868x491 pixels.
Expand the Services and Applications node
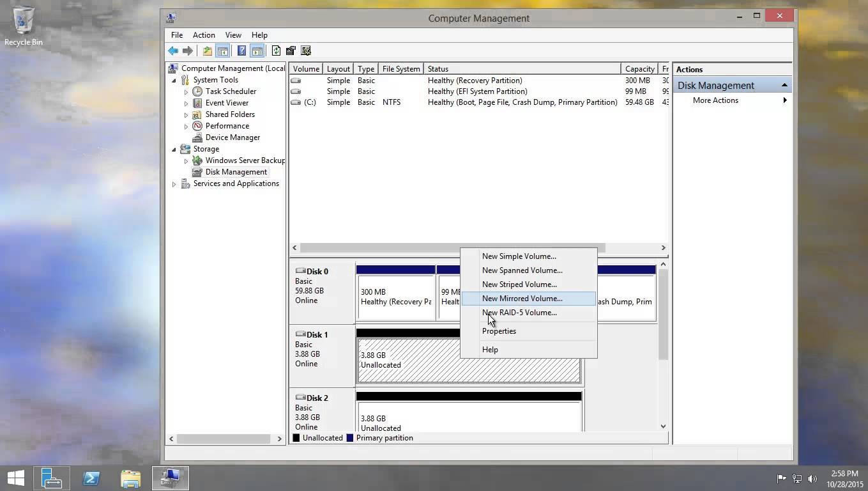[x=174, y=183]
